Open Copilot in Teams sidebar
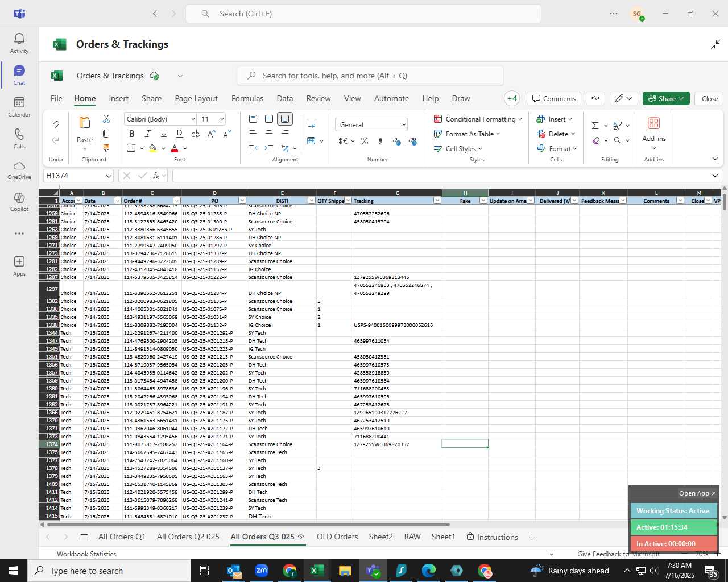The width and height of the screenshot is (728, 582). tap(19, 202)
